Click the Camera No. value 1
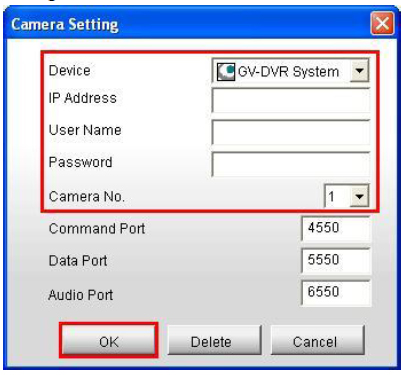The width and height of the screenshot is (401, 375). click(331, 197)
